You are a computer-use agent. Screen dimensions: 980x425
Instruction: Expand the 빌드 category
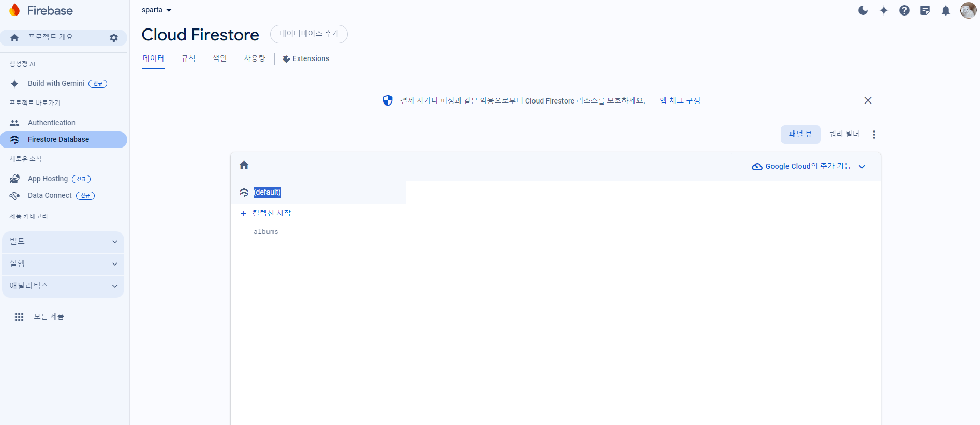pyautogui.click(x=63, y=242)
